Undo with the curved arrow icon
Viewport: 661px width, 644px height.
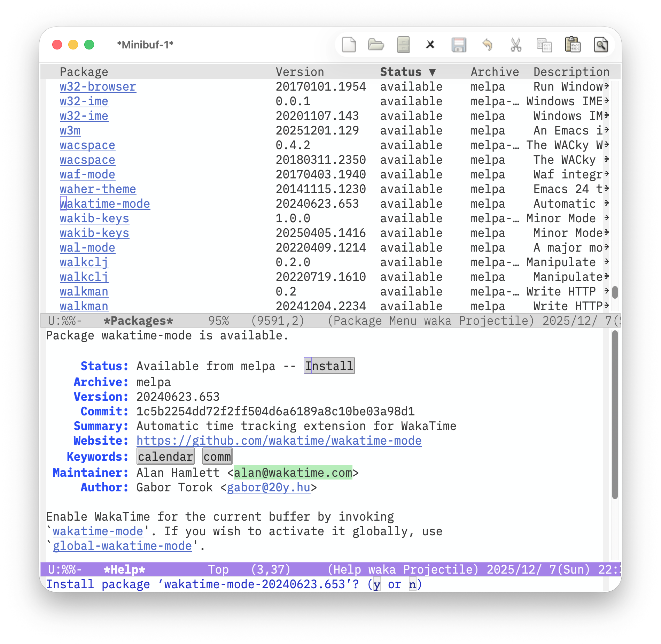click(488, 45)
